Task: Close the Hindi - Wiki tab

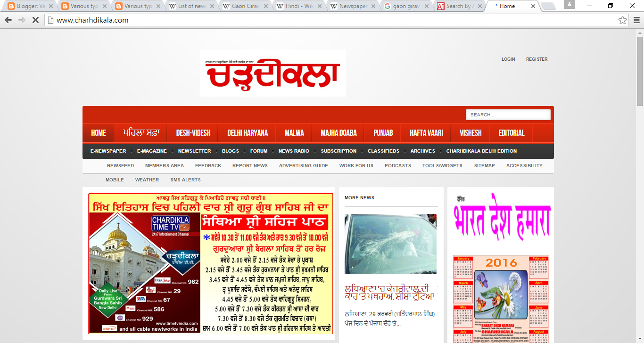Action: 320,7
